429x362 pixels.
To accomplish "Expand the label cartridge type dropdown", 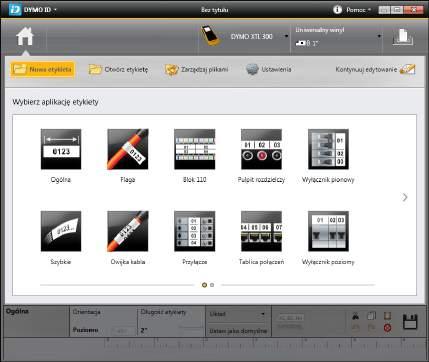I will (x=379, y=36).
